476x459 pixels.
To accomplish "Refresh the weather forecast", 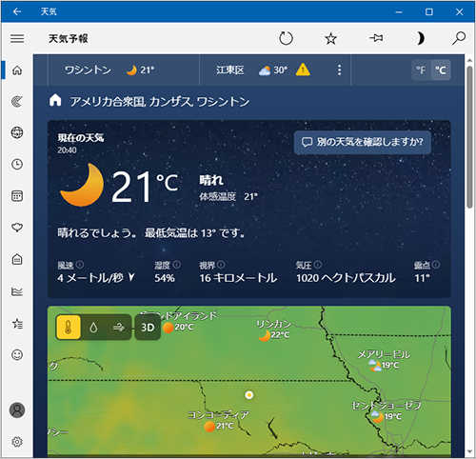I will tap(286, 39).
